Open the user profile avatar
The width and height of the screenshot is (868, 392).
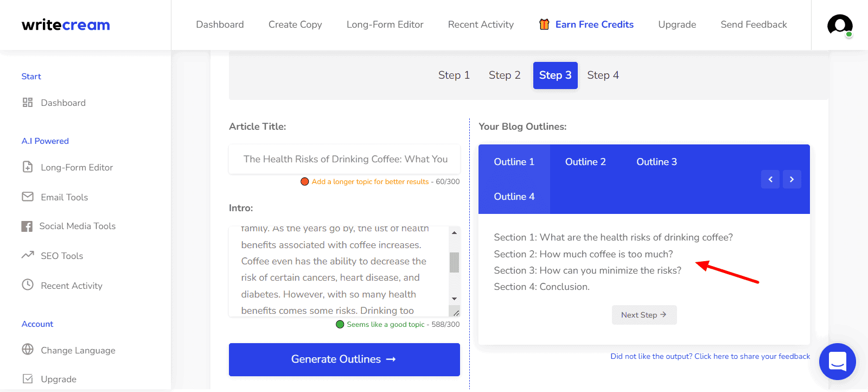click(x=840, y=25)
